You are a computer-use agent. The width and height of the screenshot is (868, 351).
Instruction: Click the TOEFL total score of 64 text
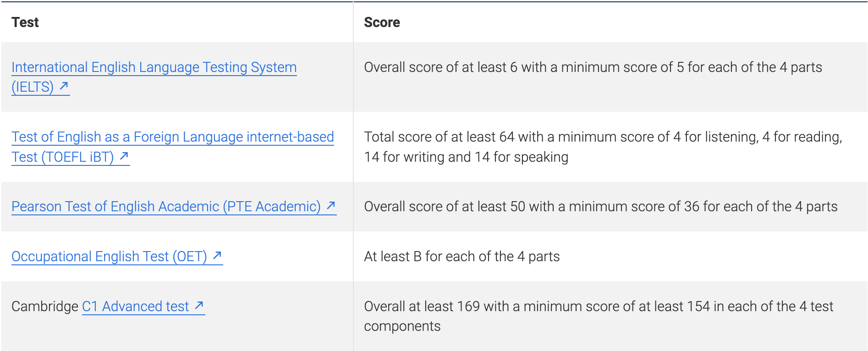(x=603, y=147)
